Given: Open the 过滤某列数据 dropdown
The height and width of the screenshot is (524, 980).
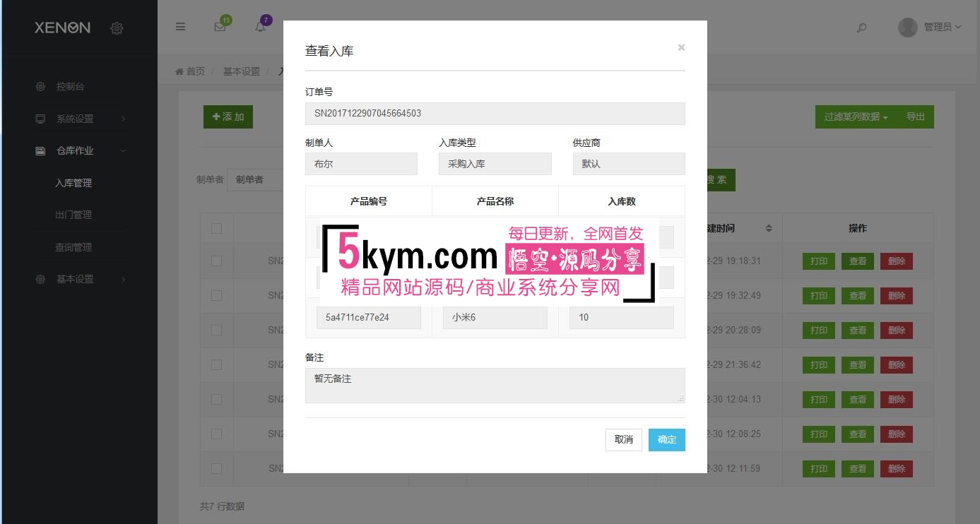Looking at the screenshot, I should 856,117.
